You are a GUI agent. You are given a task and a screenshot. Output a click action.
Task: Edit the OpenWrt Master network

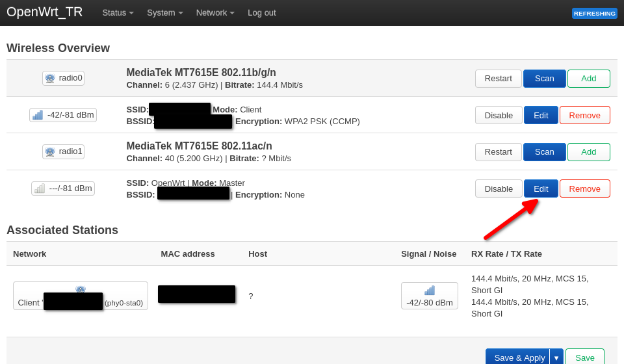click(541, 189)
